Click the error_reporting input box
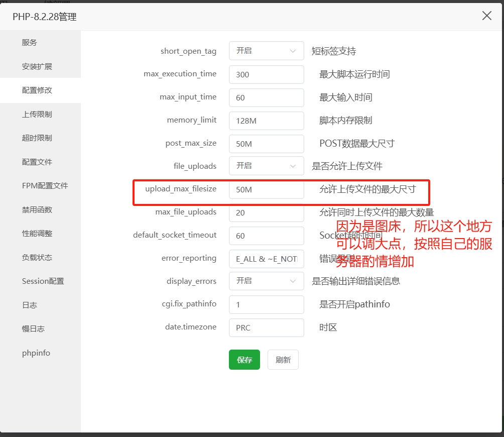 266,259
